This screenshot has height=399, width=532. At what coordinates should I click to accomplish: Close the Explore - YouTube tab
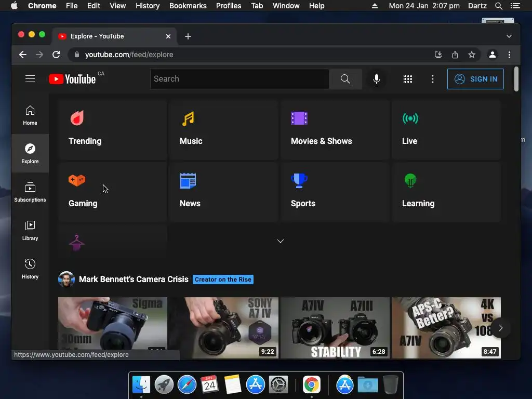tap(168, 36)
